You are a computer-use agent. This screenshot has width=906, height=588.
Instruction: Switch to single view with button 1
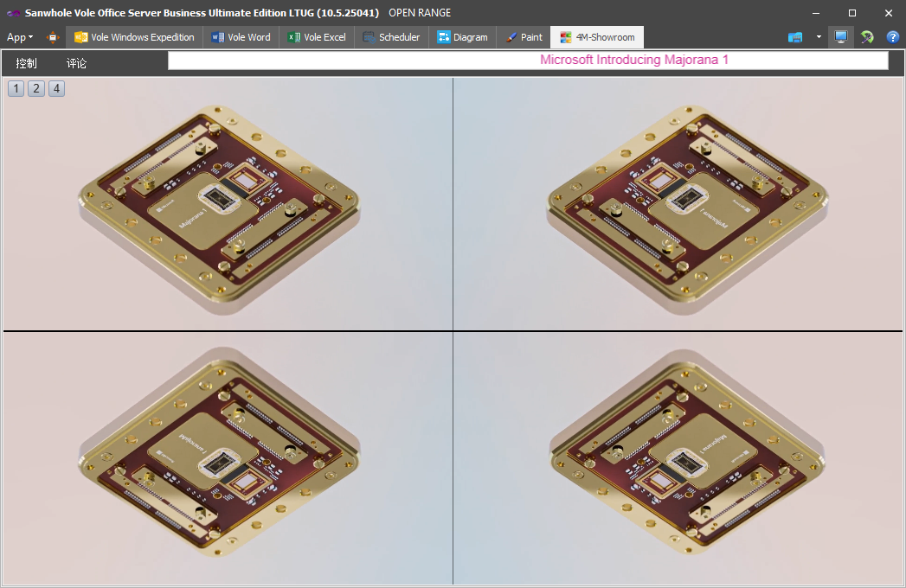click(x=16, y=88)
